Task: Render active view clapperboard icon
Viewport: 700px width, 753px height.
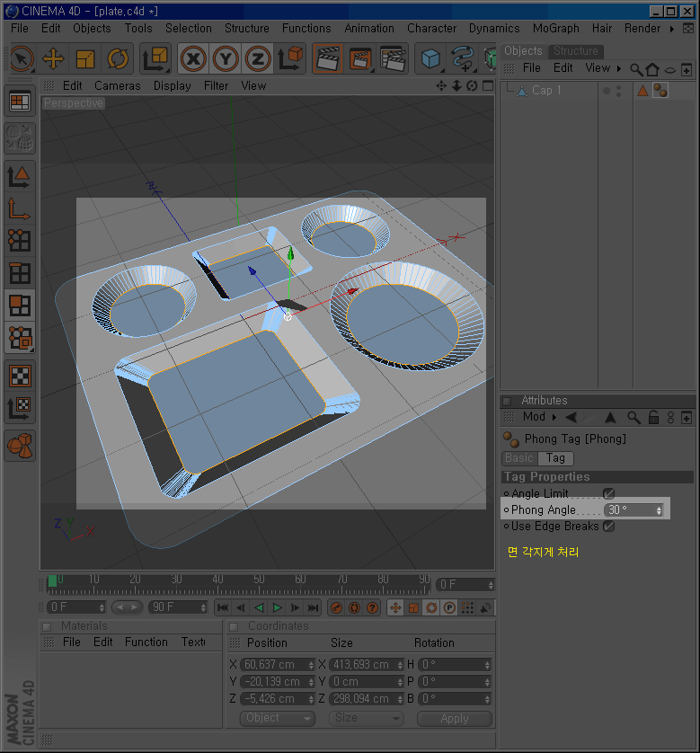Action: click(327, 59)
